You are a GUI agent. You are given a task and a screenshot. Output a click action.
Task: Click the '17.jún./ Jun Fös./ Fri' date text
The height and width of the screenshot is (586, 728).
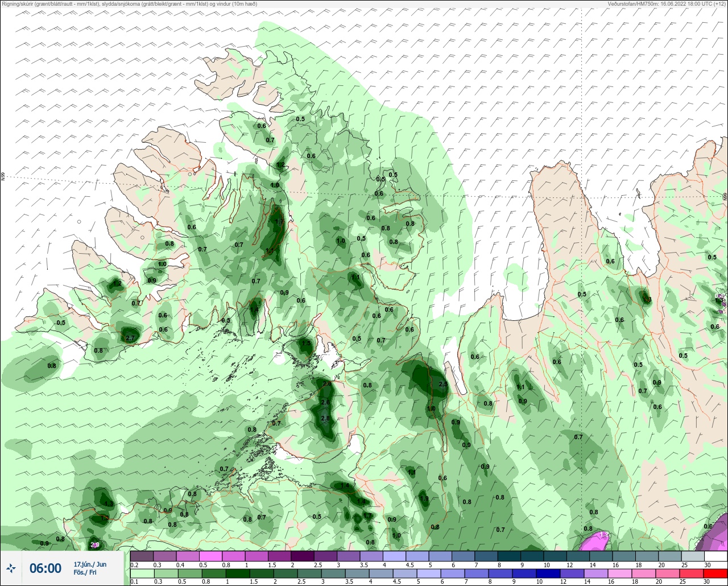(x=90, y=568)
